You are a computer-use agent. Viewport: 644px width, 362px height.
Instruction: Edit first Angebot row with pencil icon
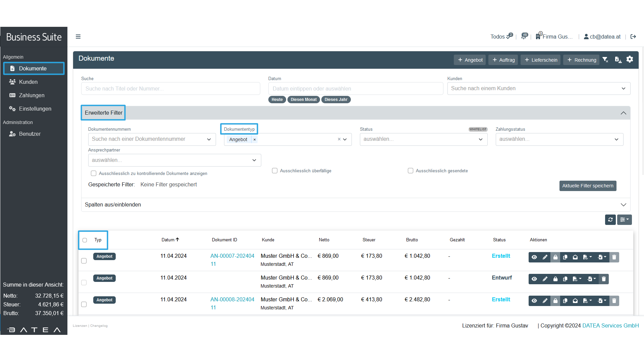click(545, 257)
